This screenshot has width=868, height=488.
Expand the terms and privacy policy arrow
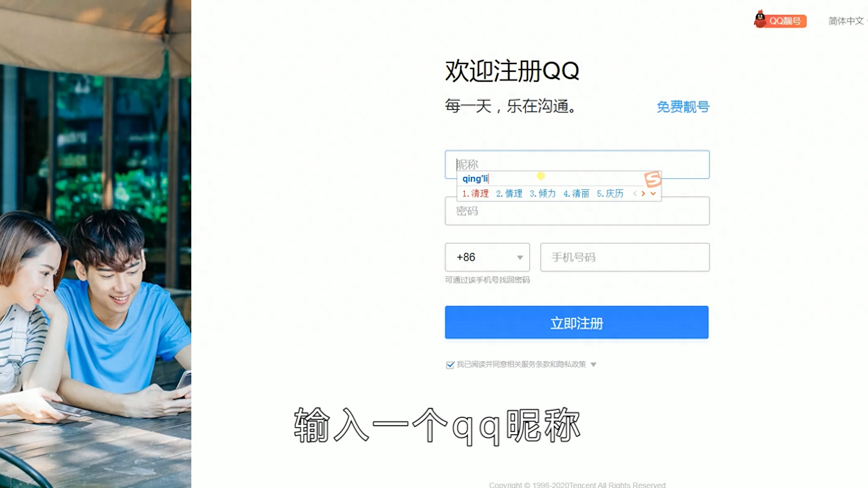(594, 365)
